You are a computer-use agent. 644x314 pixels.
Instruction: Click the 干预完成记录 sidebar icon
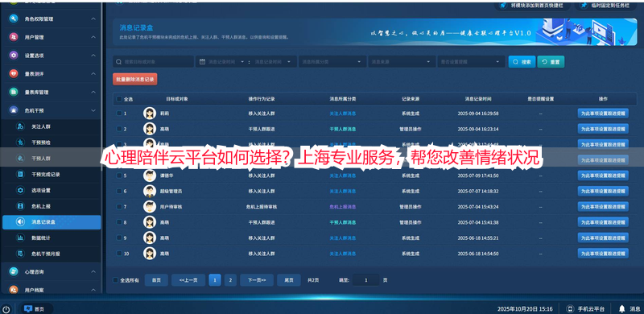[x=20, y=174]
